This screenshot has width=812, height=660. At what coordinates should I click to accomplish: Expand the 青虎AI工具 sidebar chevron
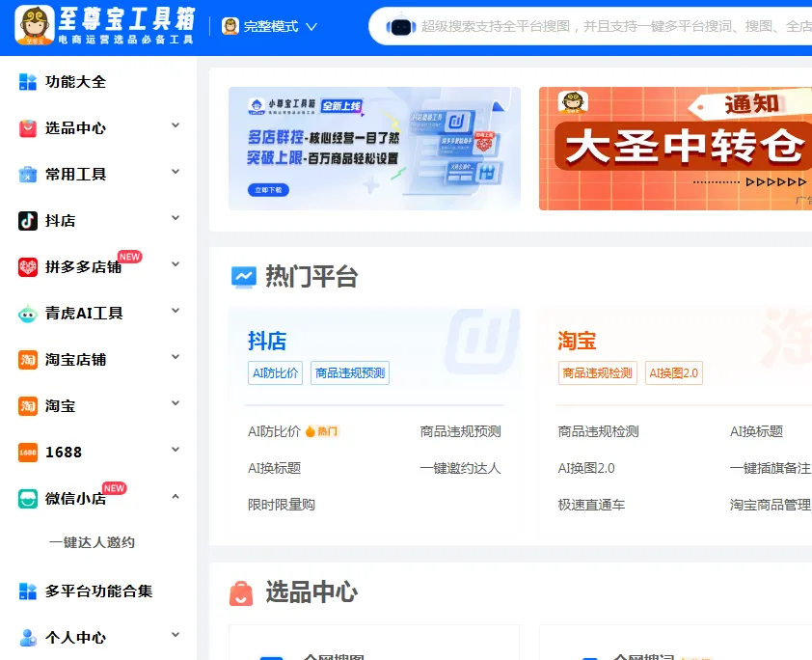pos(176,311)
